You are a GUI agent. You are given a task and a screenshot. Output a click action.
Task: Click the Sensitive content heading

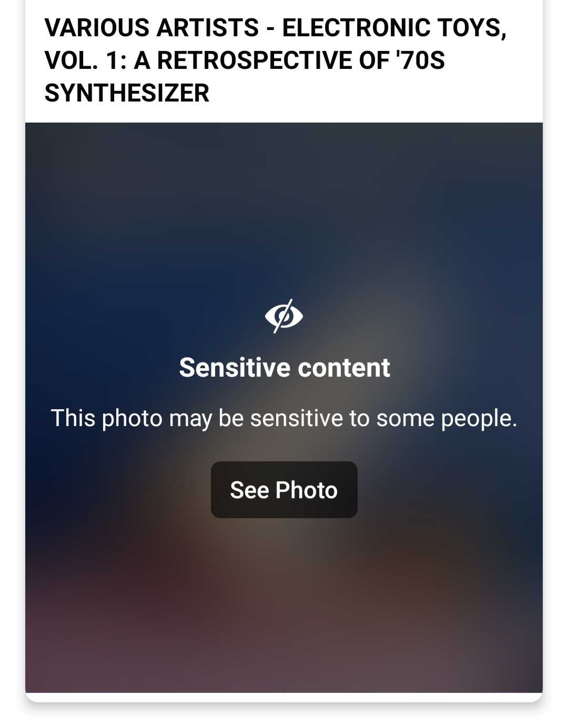285,367
